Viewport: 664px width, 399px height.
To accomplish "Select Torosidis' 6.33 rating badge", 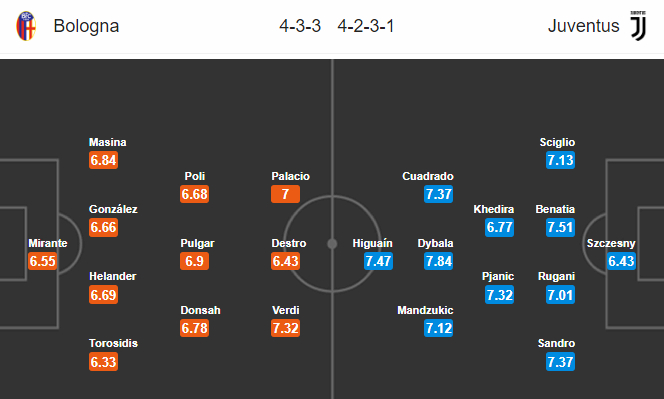I will pos(103,362).
